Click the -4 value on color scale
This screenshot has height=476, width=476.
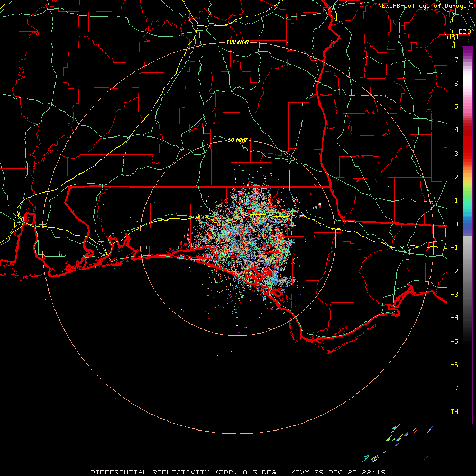454,317
